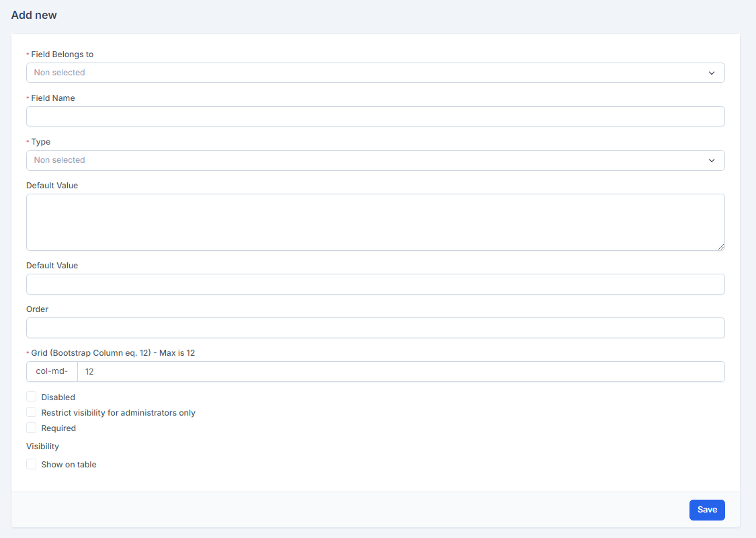Open the Field Belongs to dropdown
The width and height of the screenshot is (756, 538).
(363, 73)
